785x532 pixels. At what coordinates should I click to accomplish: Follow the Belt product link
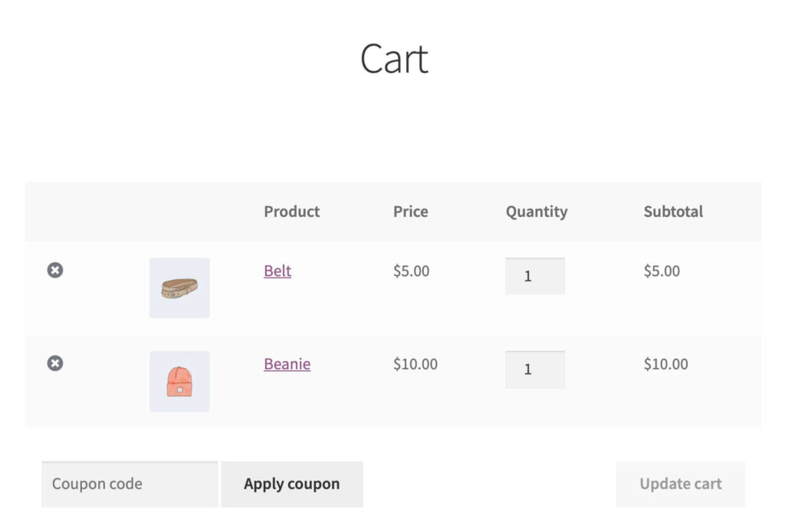278,271
